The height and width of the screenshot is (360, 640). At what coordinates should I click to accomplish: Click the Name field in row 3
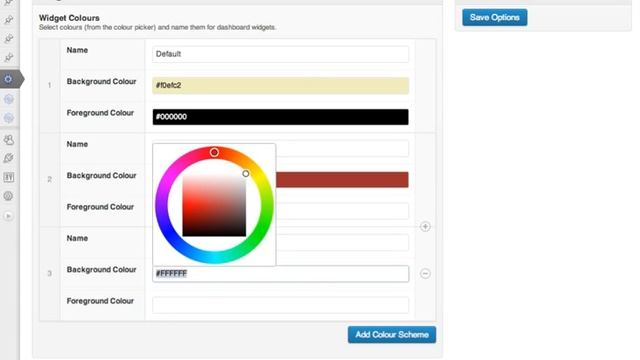tap(342, 242)
